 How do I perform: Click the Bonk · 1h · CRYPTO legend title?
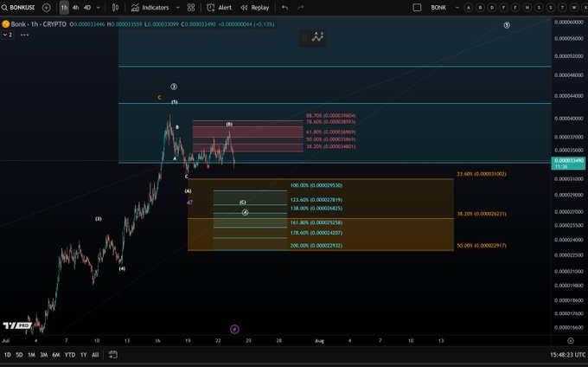click(x=39, y=24)
